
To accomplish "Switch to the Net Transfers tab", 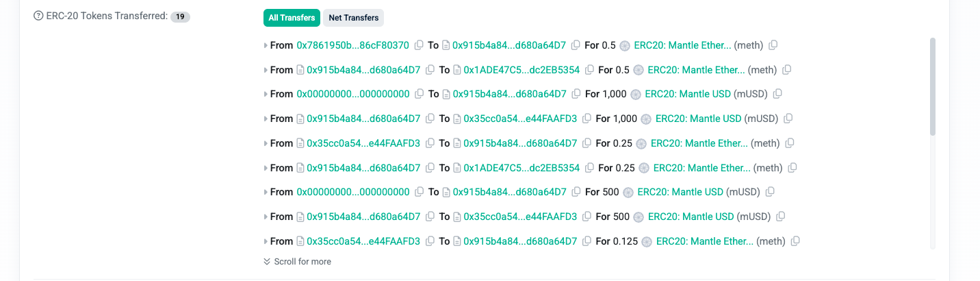I will [x=354, y=18].
